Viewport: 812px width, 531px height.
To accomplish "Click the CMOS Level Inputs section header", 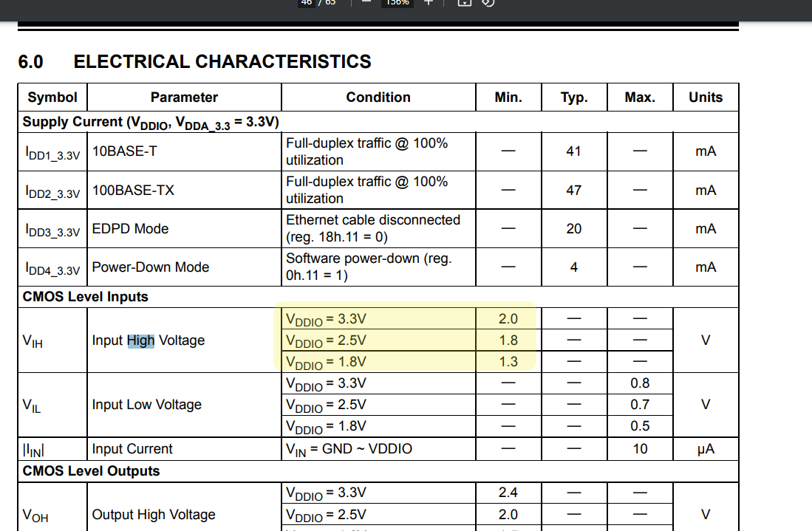I will [x=85, y=296].
